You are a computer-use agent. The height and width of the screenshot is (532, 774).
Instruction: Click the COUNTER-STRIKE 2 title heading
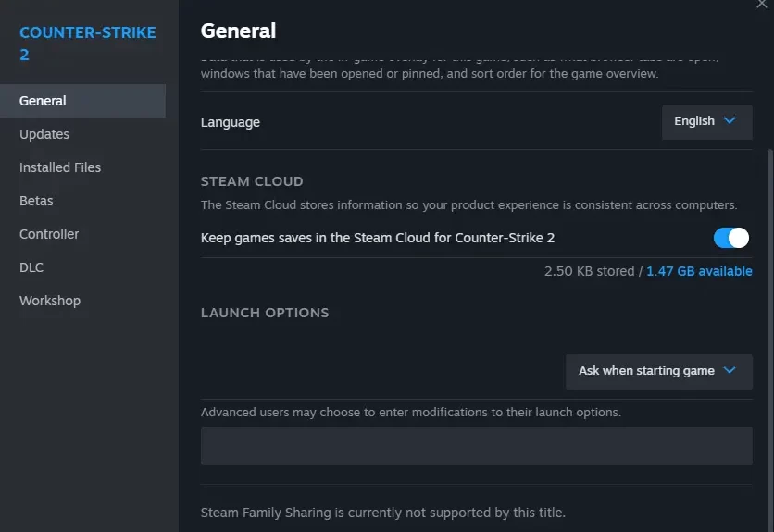point(87,43)
